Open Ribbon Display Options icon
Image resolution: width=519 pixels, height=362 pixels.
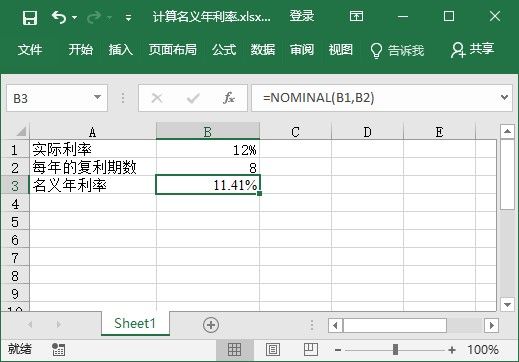click(356, 16)
